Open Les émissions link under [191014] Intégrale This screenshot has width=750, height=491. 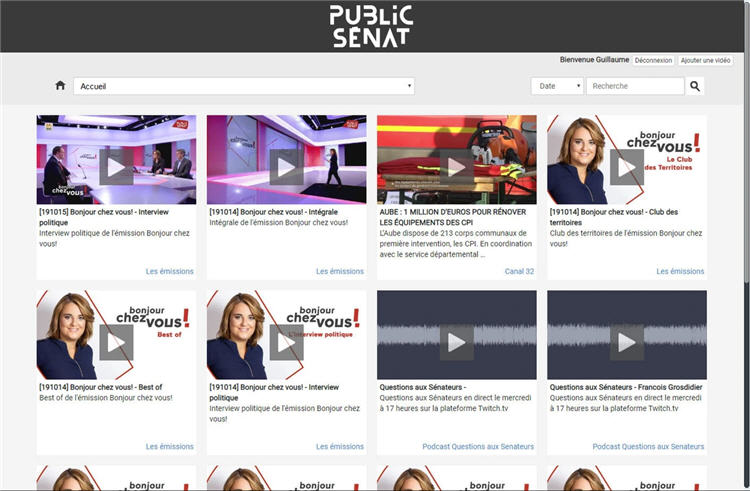click(340, 271)
